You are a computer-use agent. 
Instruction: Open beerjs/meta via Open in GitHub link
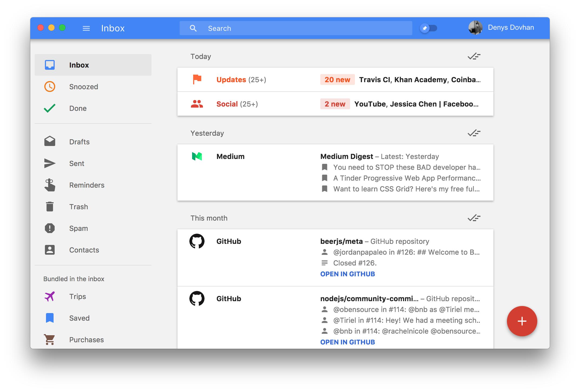(347, 274)
